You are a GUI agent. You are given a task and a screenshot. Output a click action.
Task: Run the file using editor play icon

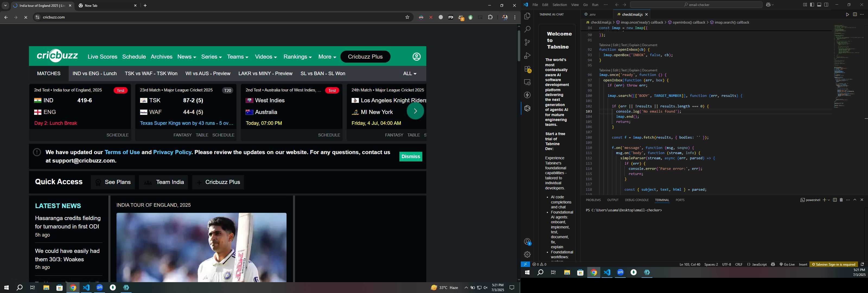tap(847, 14)
